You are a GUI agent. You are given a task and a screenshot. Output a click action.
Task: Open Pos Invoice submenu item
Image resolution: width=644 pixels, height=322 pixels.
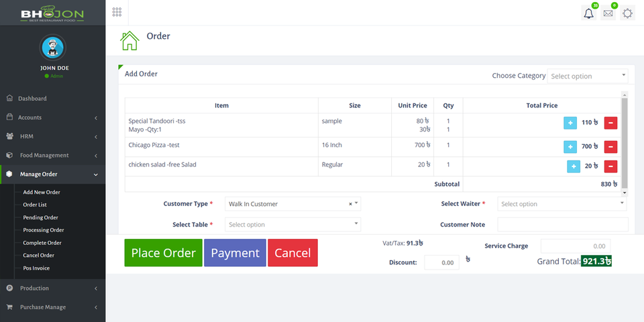(x=36, y=268)
